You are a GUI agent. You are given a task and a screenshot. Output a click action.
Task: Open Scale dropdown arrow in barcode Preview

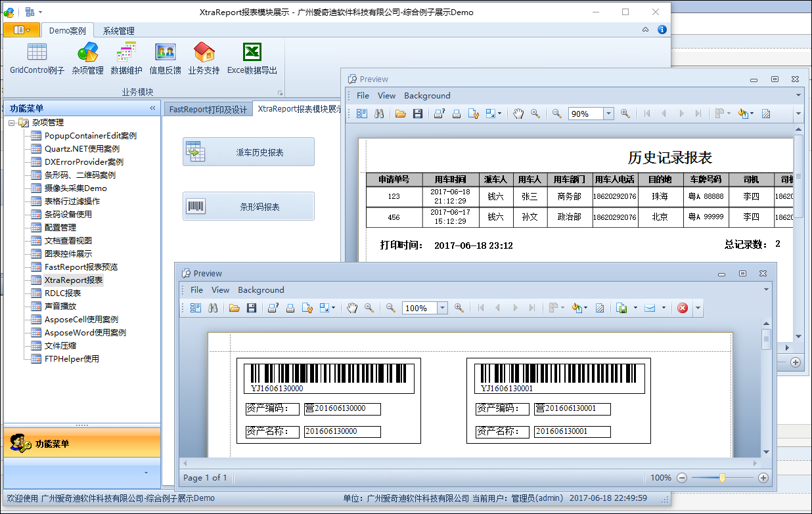click(333, 308)
